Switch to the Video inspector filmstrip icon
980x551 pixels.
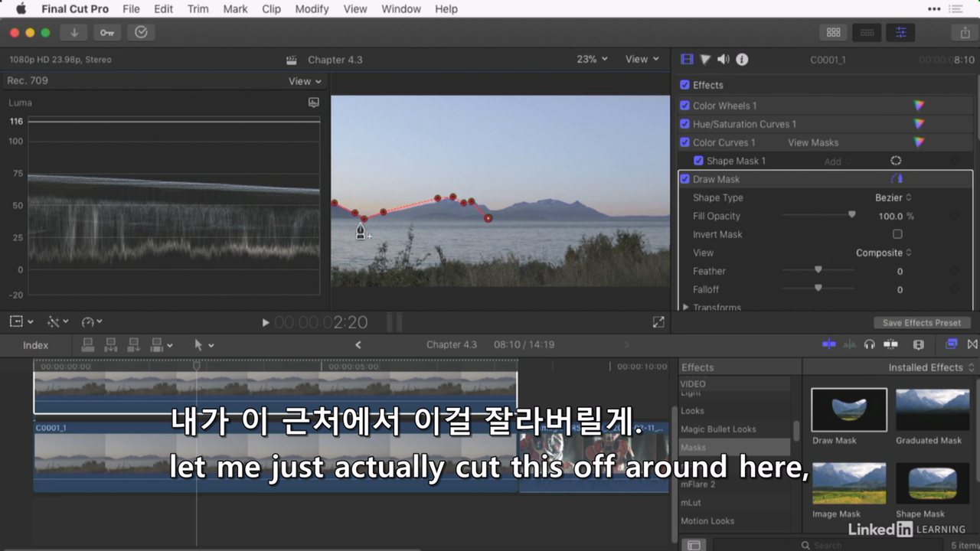(x=687, y=60)
